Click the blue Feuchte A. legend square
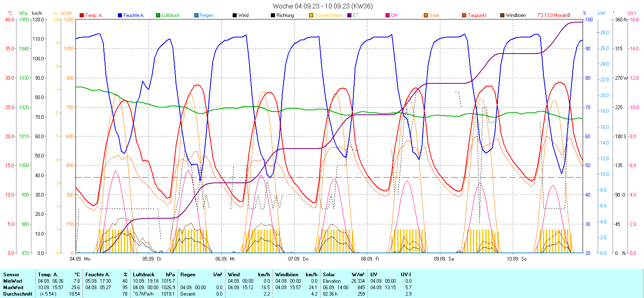The height and width of the screenshot is (298, 644). click(120, 15)
